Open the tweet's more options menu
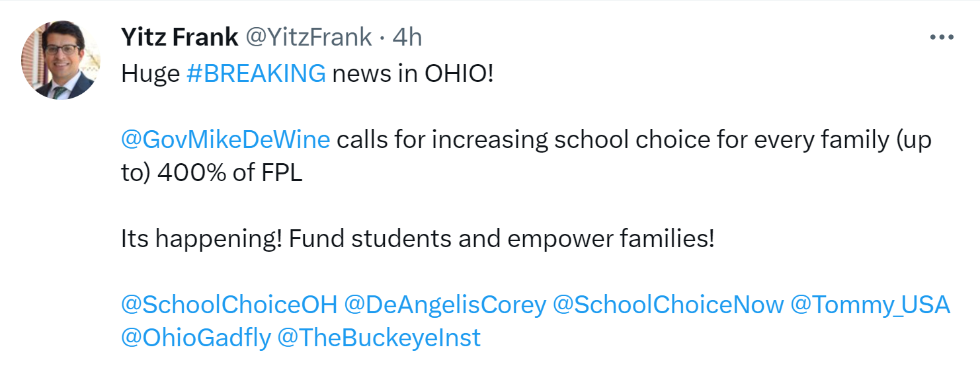This screenshot has width=980, height=372. [x=941, y=38]
